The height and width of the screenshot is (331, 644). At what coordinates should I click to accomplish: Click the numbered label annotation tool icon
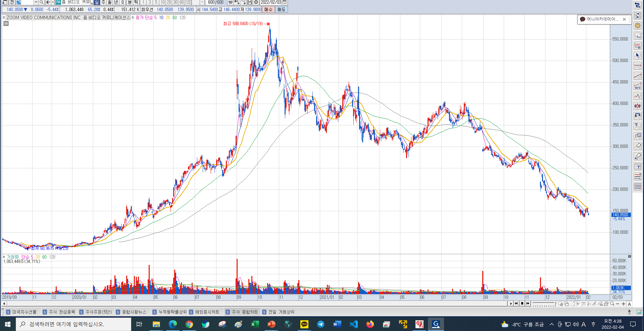(x=638, y=136)
